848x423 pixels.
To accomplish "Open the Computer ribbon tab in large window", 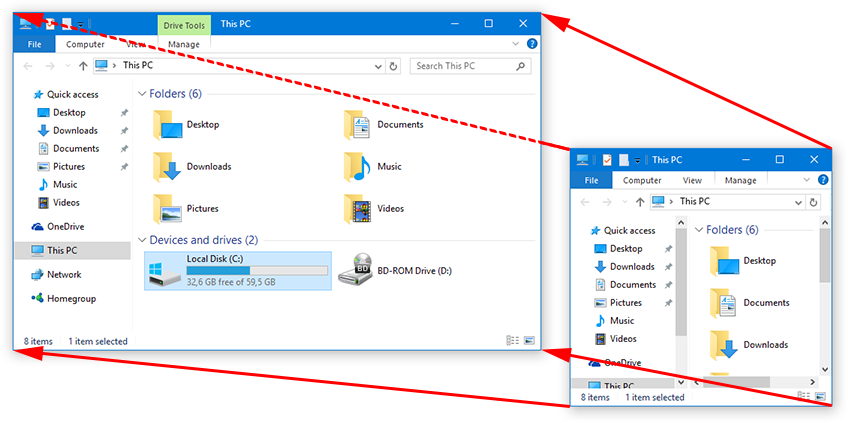I will [85, 45].
